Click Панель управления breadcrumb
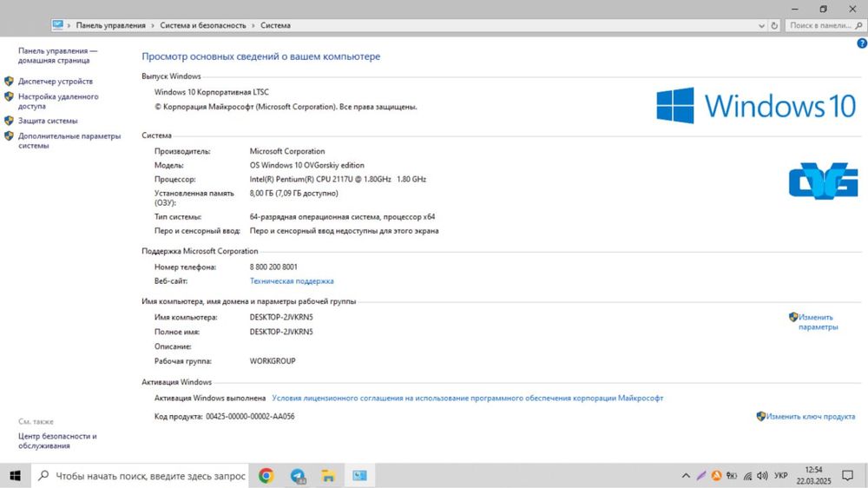The image size is (868, 488). point(111,25)
